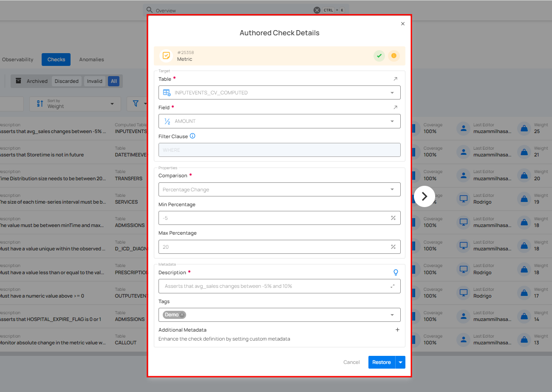Select the All filter
This screenshot has width=552, height=392.
[114, 81]
